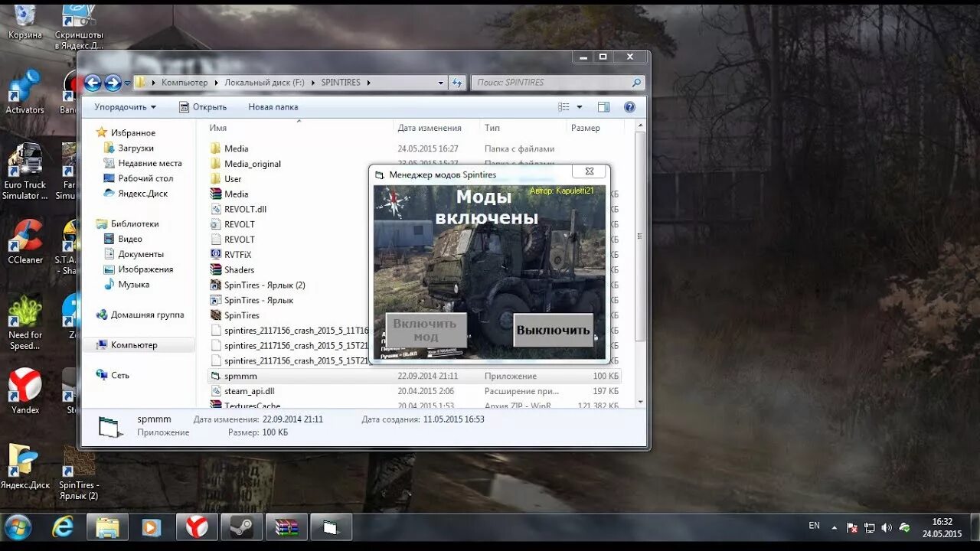The image size is (980, 551).
Task: Create folder with Новая папка
Action: (273, 107)
